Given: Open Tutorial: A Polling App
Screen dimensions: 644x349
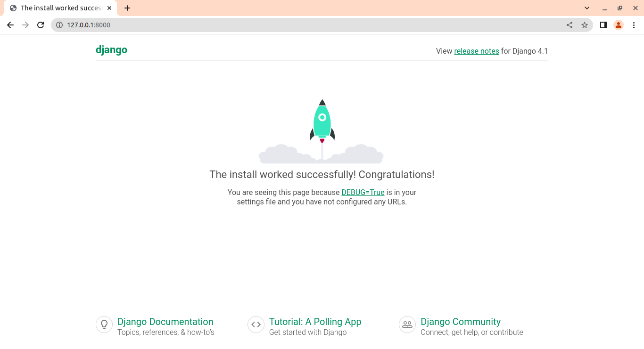Looking at the screenshot, I should click(315, 322).
